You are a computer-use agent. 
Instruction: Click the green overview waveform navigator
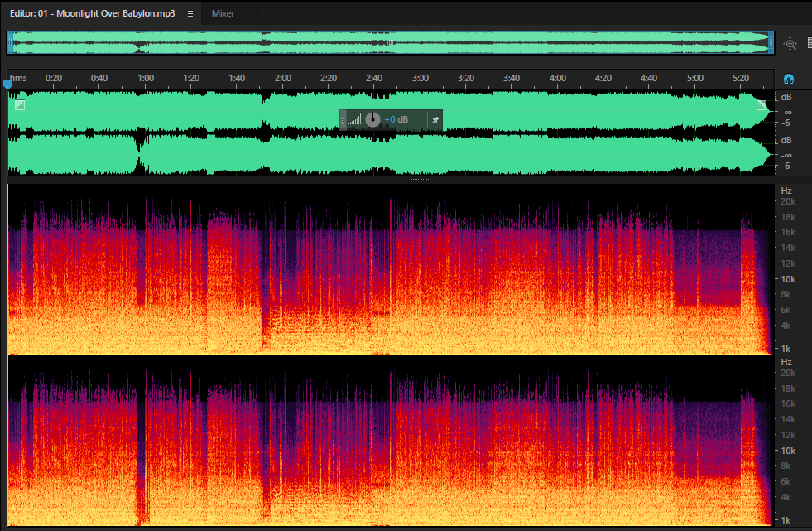391,42
